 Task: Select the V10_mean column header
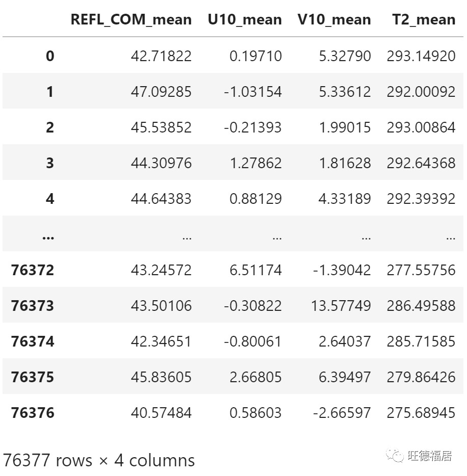coord(334,20)
